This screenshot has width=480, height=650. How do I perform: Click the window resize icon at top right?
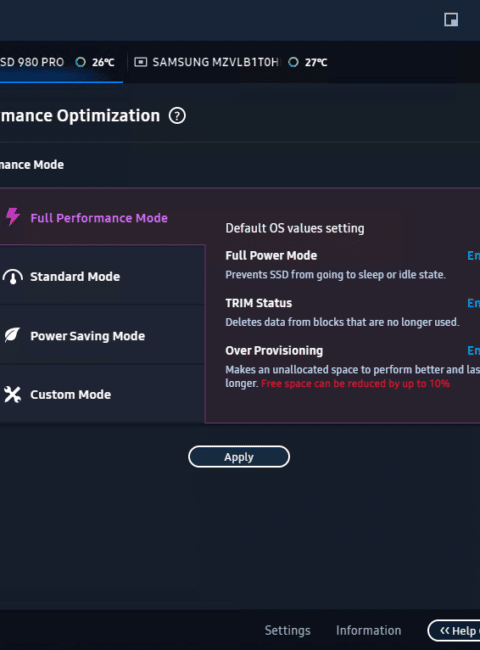tap(451, 19)
